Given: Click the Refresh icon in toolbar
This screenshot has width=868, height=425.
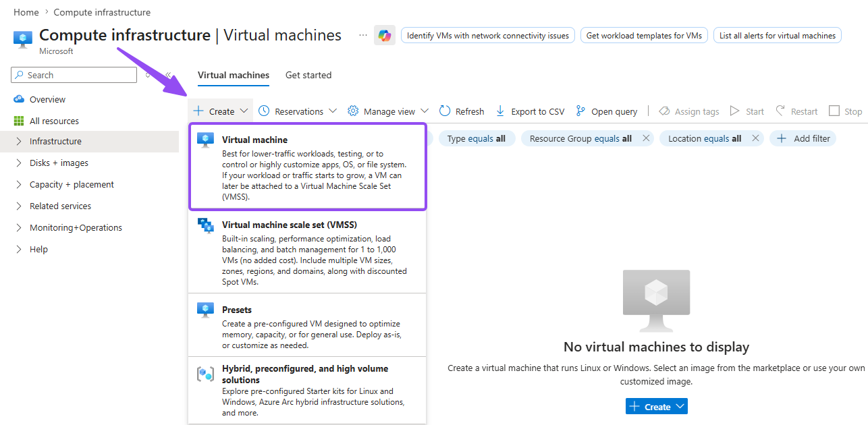Looking at the screenshot, I should click(445, 111).
